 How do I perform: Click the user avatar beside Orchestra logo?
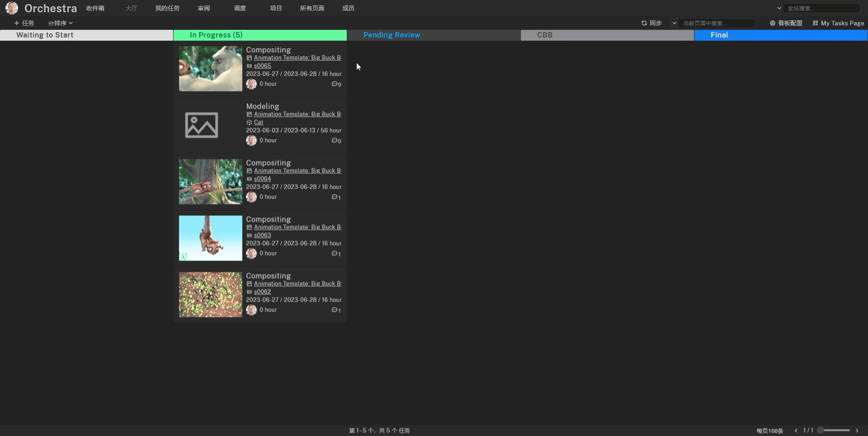coord(12,8)
